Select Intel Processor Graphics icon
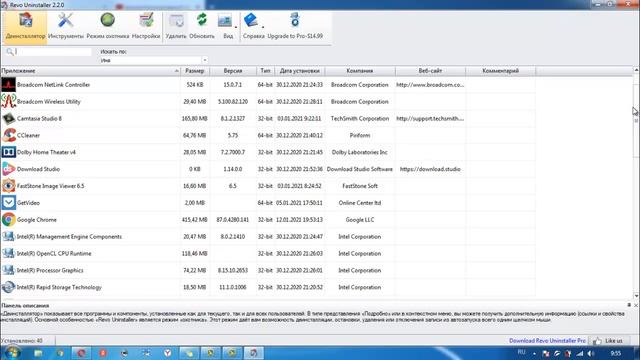The width and height of the screenshot is (640, 360). 8,270
